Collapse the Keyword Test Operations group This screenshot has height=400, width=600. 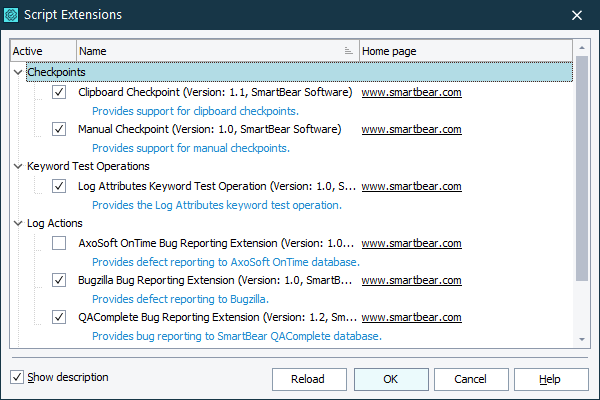(x=19, y=166)
